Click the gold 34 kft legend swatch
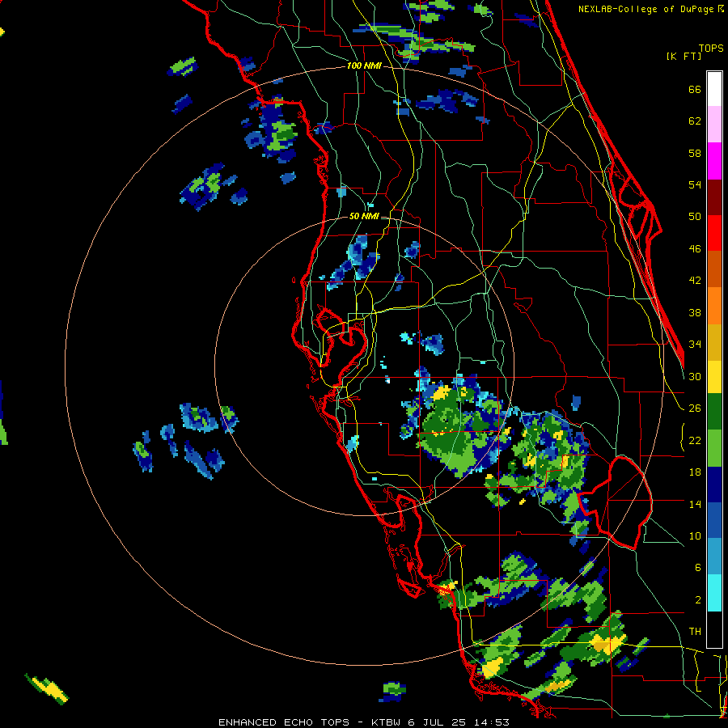Screen dimensions: 728x728 point(714,342)
